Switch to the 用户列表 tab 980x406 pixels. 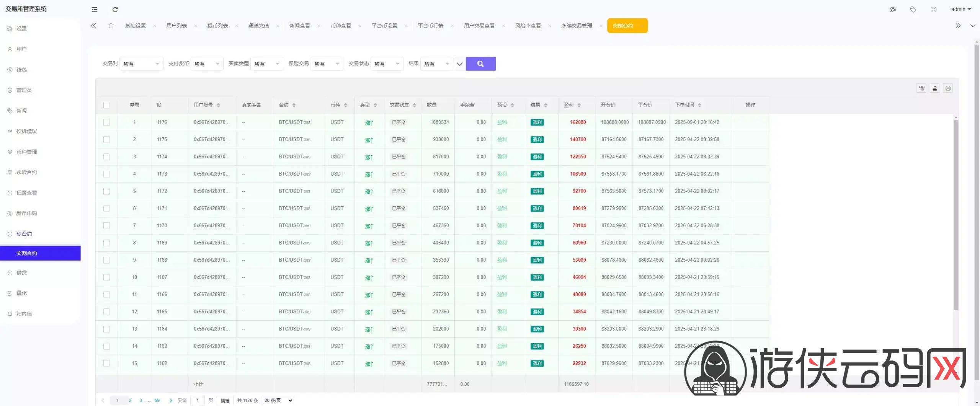tap(176, 26)
